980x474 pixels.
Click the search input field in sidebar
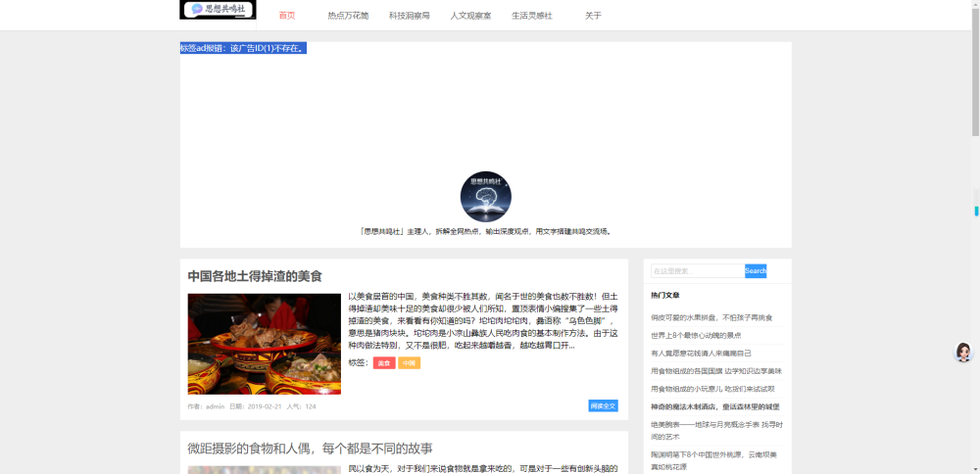(698, 271)
